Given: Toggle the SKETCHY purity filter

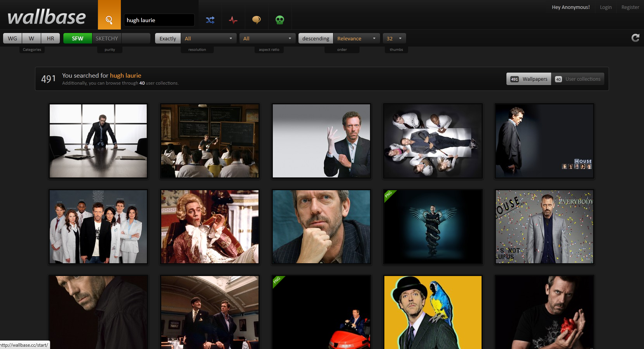Looking at the screenshot, I should 107,38.
